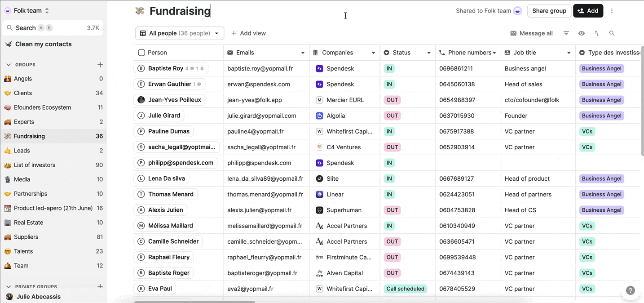Screen dimensions: 644x303
Task: Click the Share group button
Action: coord(549,11)
